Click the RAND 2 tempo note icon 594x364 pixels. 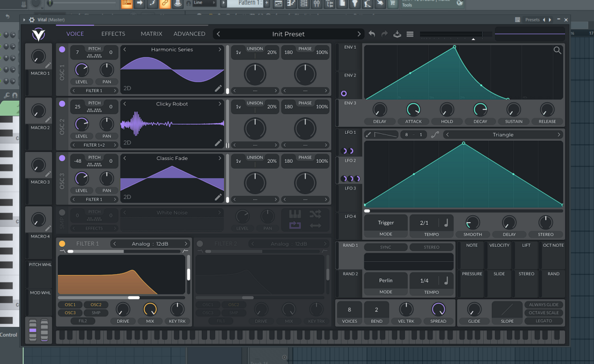coord(446,281)
